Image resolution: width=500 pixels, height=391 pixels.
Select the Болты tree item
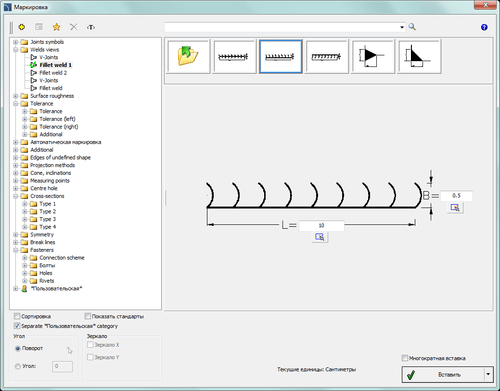47,265
